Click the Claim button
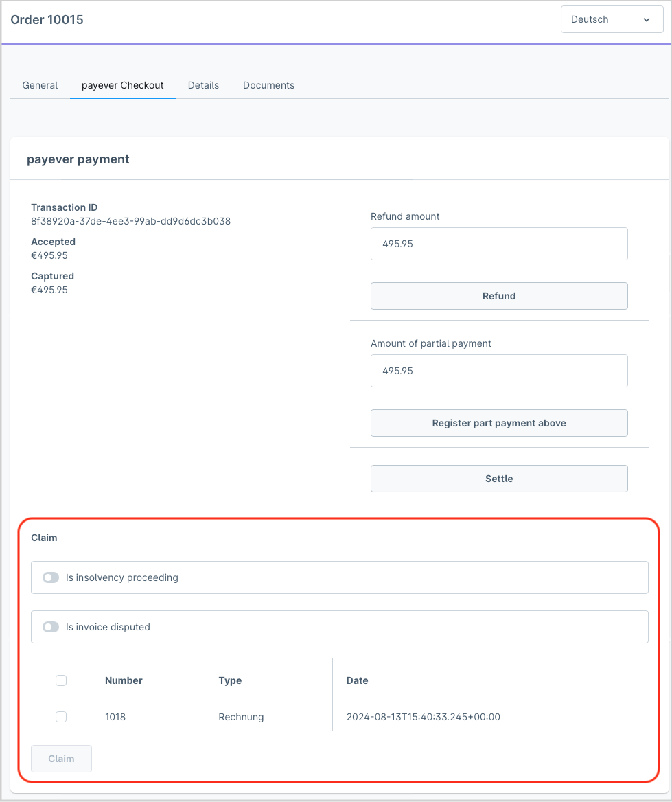Screen dimensions: 672x802 pyautogui.click(x=61, y=759)
